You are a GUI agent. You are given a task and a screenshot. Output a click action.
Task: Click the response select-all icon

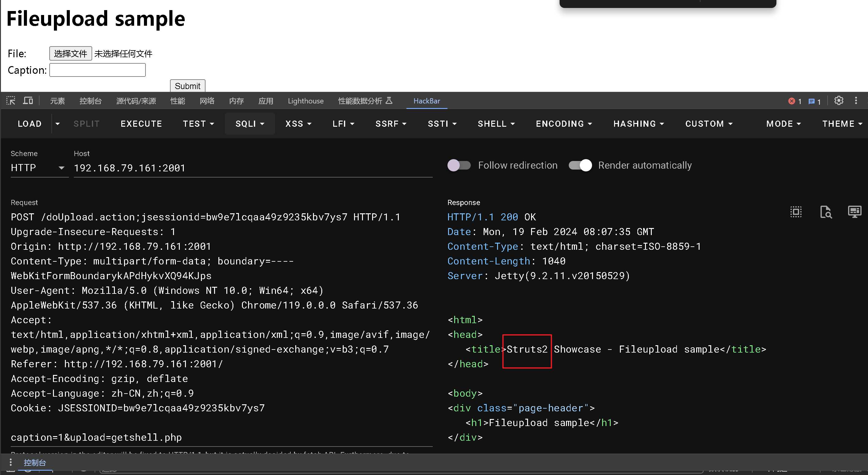click(796, 212)
